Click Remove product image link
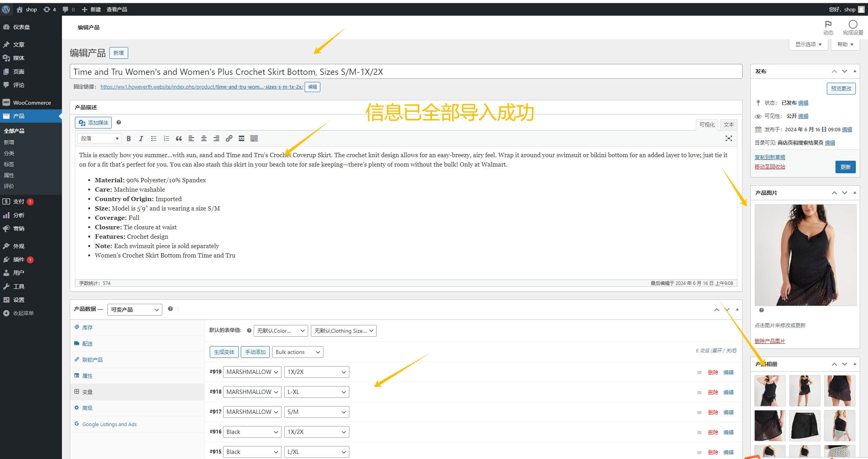 (770, 341)
